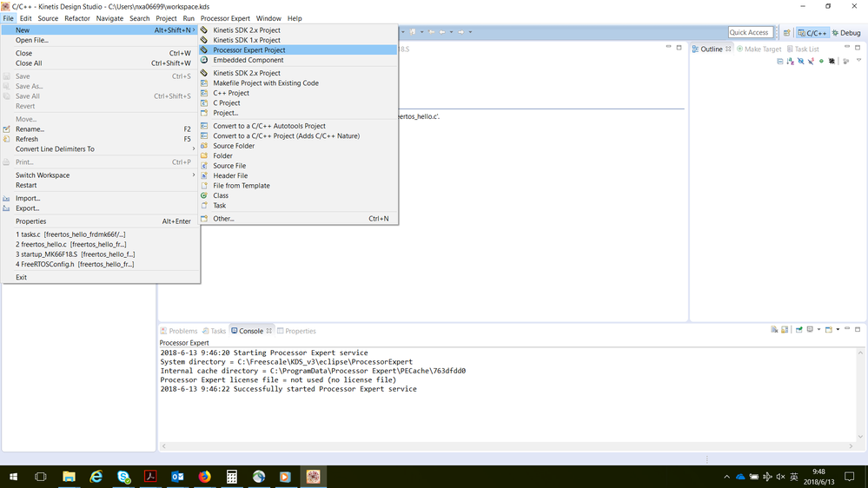Open the Outline View Menu triangle
This screenshot has width=868, height=488.
click(858, 60)
